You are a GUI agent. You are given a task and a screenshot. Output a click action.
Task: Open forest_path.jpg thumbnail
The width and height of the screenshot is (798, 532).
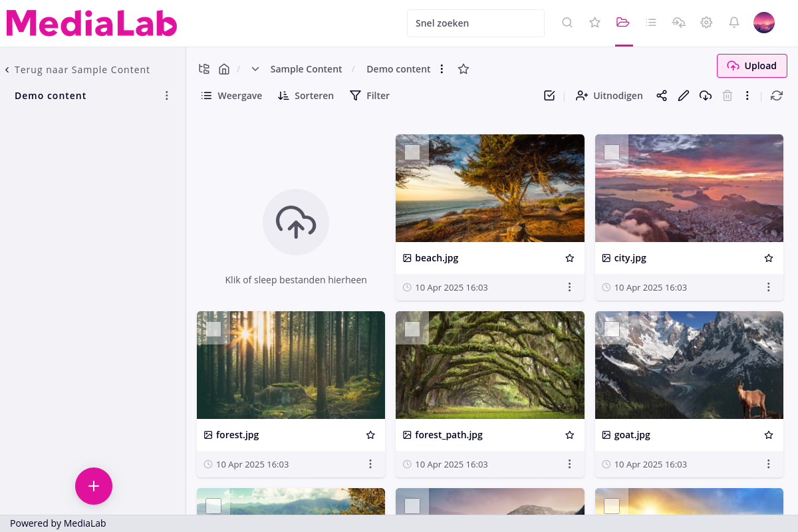click(490, 365)
